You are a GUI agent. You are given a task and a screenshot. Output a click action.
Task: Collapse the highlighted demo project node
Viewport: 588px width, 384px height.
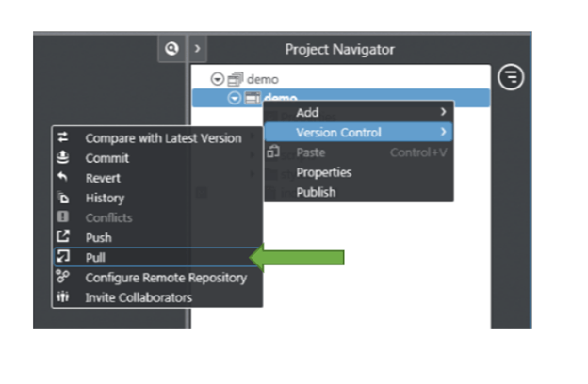235,98
